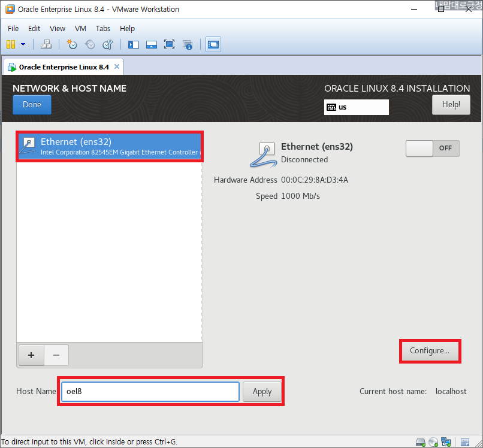This screenshot has height=448, width=483.
Task: Open the us keyboard layout selector
Action: [356, 107]
